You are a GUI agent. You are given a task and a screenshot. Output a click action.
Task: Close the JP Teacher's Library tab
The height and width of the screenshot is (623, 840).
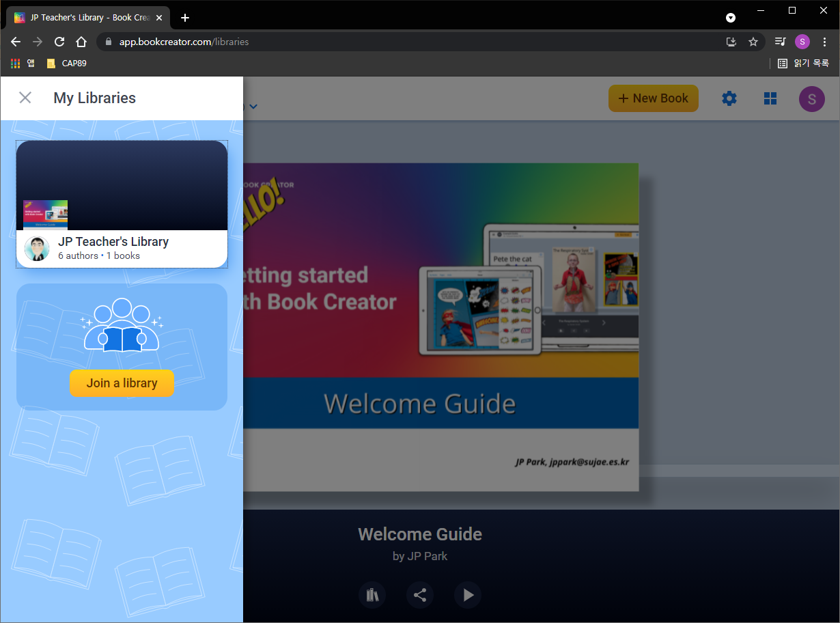pos(158,18)
